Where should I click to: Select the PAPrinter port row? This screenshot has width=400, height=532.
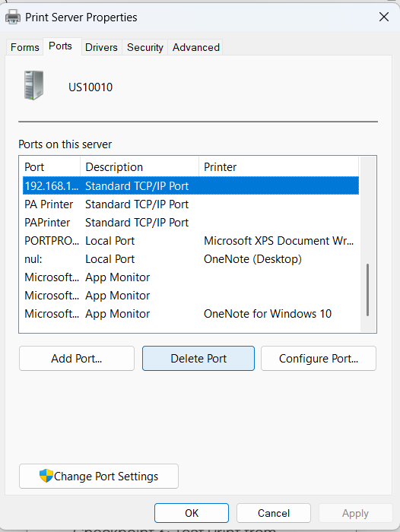coord(191,223)
